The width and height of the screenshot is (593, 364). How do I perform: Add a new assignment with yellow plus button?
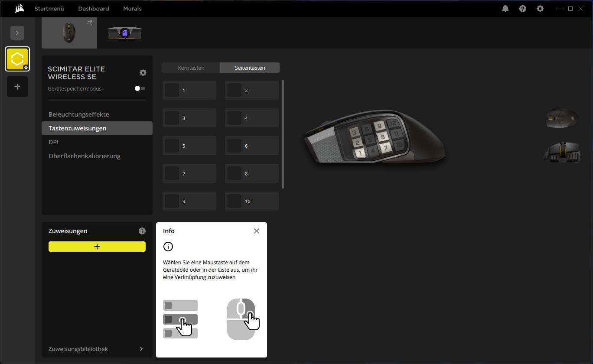(x=97, y=247)
